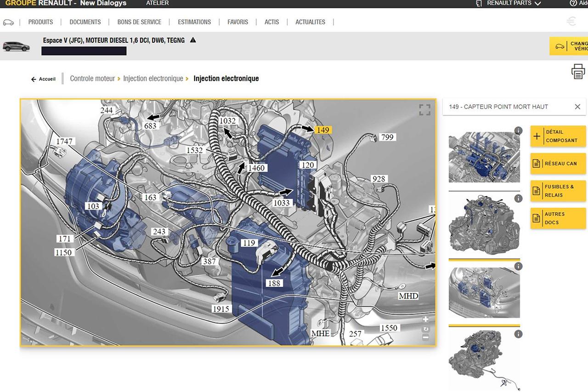Go back to Accueil
The image size is (588, 392).
(x=43, y=79)
